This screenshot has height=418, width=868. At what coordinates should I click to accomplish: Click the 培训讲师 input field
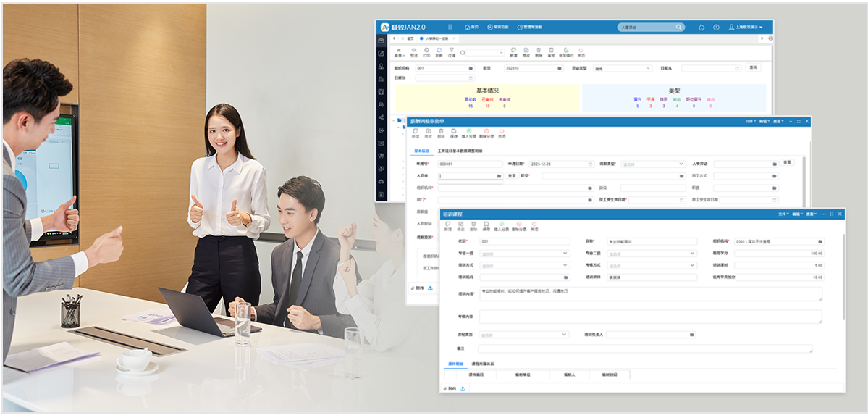tap(652, 277)
